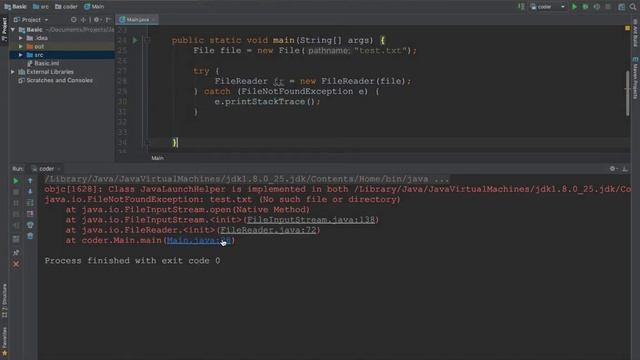This screenshot has height=360, width=640.
Task: Click the Restore Layout icon in the Run panel
Action: click(x=16, y=239)
